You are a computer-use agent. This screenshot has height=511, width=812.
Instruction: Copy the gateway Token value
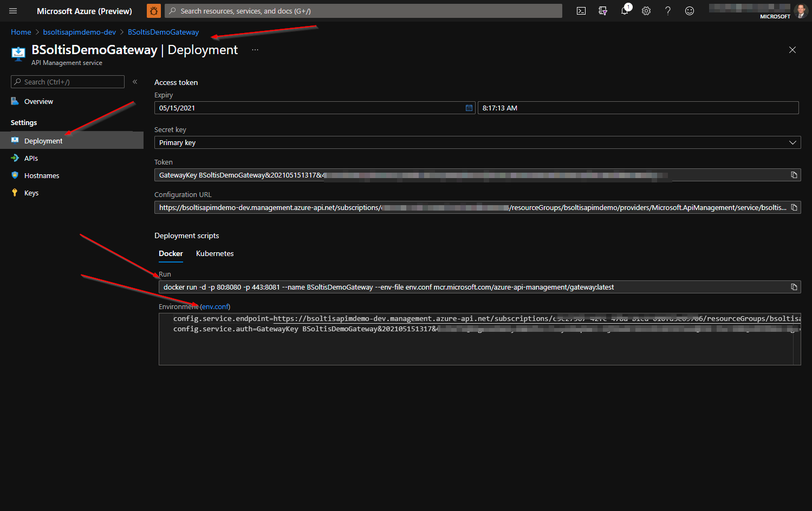[x=794, y=174]
